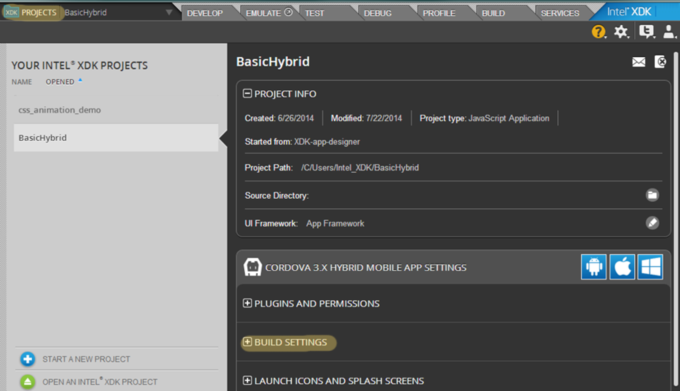Open the settings gear icon
The height and width of the screenshot is (391, 680).
621,32
